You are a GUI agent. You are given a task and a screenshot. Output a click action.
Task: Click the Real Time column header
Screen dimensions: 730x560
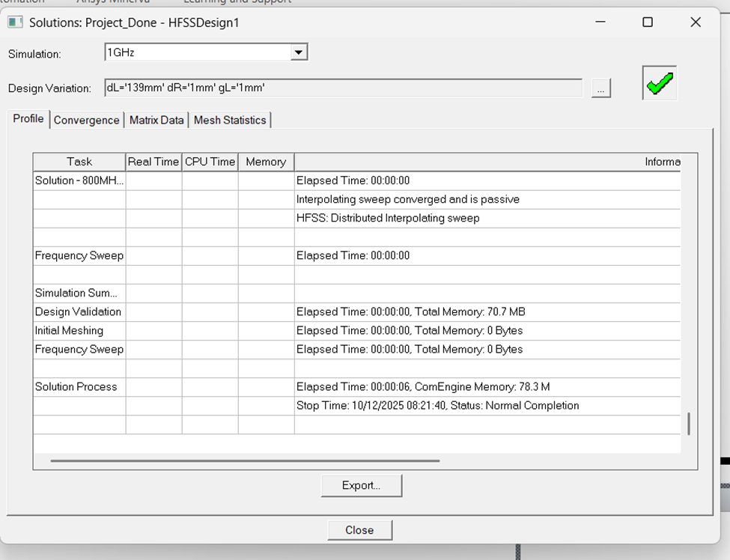153,162
